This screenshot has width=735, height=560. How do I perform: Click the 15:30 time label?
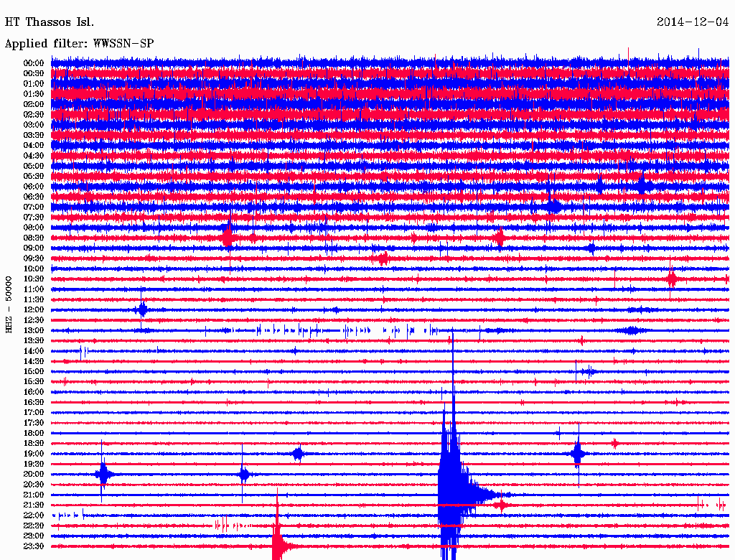[x=34, y=382]
